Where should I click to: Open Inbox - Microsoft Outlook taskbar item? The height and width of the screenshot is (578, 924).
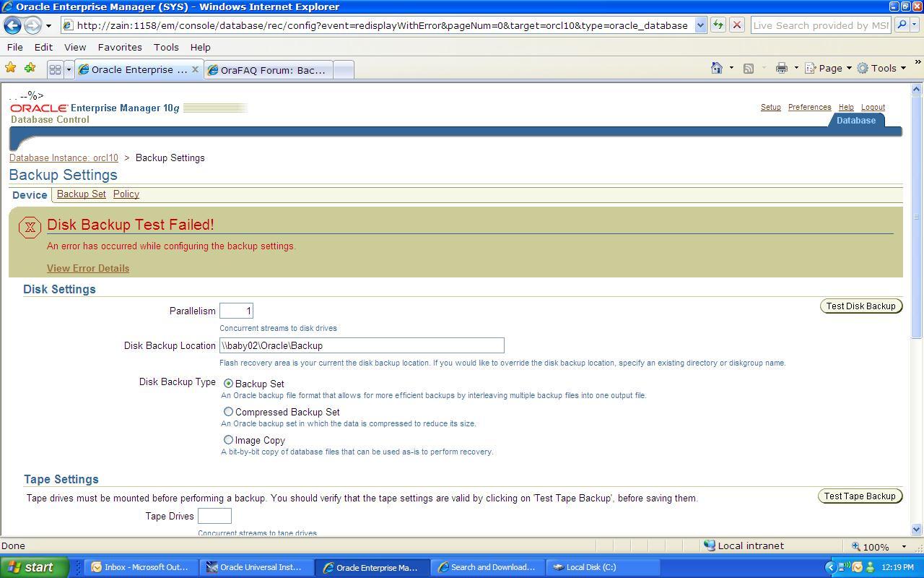141,567
